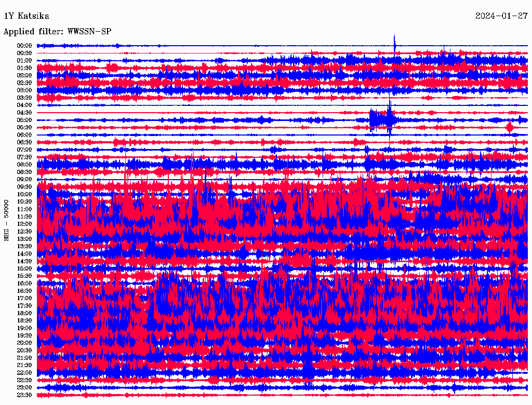Select the 13:00 time label
Viewport: 532px width, 405px height.
tap(24, 239)
